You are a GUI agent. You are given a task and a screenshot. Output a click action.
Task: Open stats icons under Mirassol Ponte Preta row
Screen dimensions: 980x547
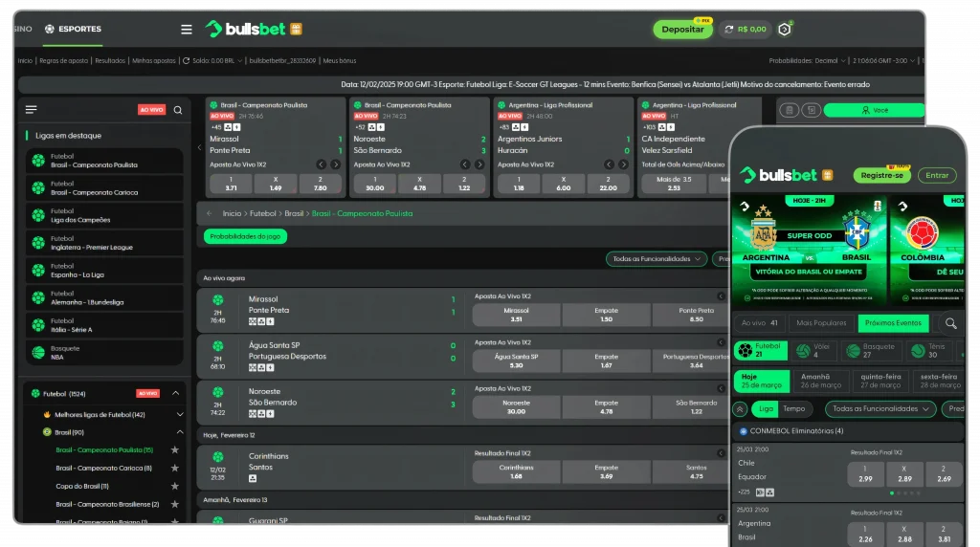(x=261, y=321)
